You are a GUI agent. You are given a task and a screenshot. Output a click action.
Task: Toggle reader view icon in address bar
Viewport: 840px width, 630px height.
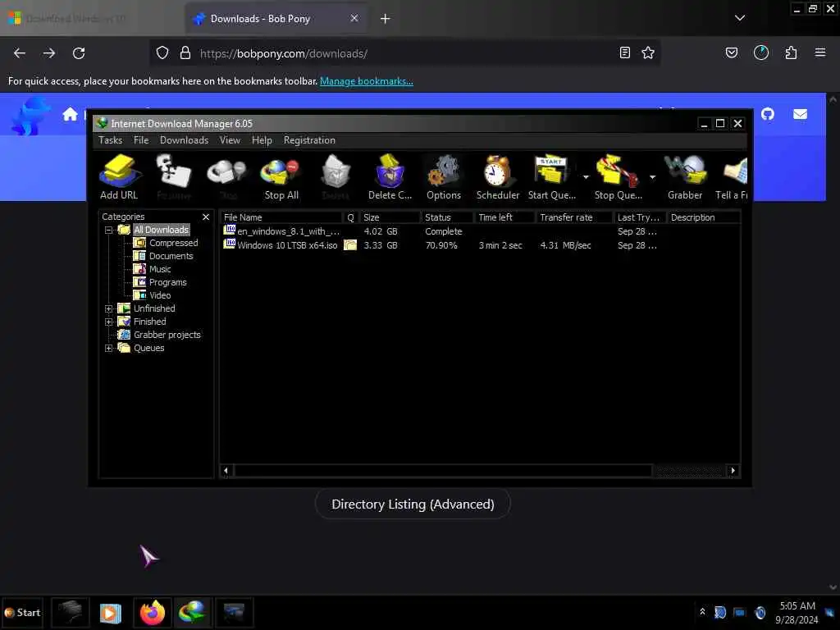coord(624,52)
